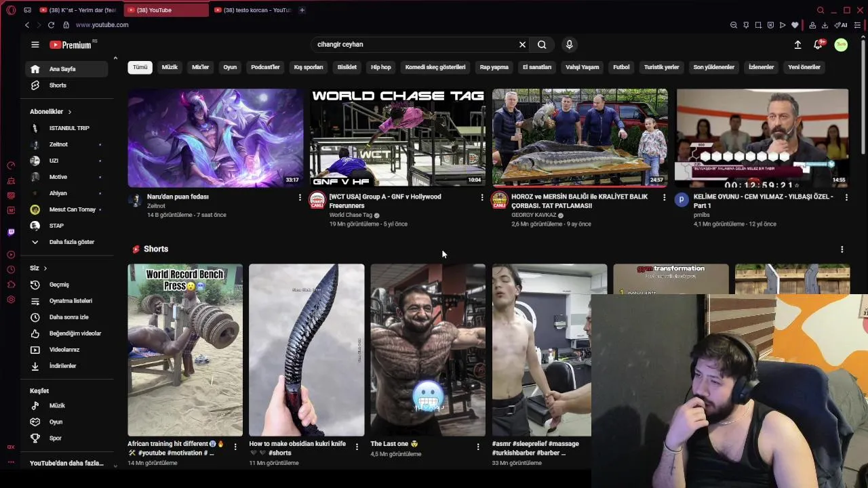Click inside the YouTube search field

pyautogui.click(x=414, y=45)
